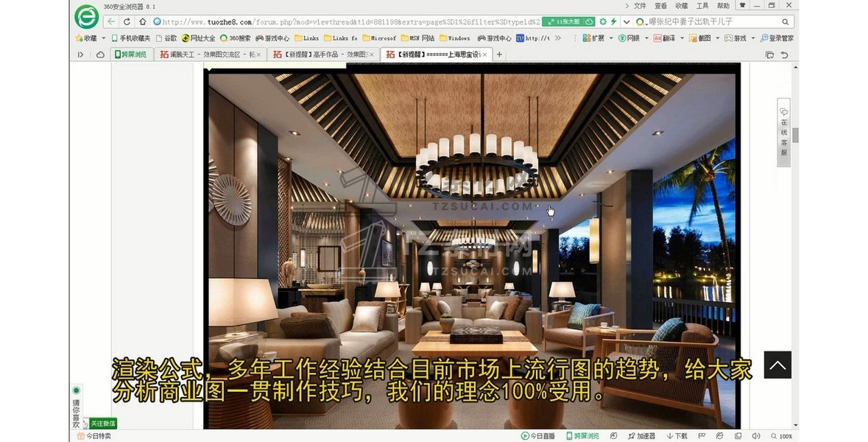Open 今日直播 in status bar
This screenshot has height=442, width=868.
click(538, 436)
